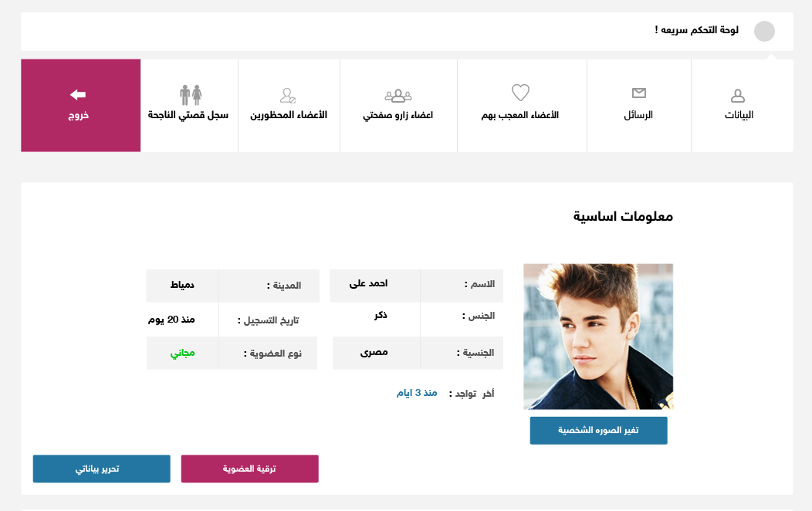This screenshot has height=511, width=812.
Task: Go to الأعضاء المعجب بهم tab
Action: click(520, 115)
